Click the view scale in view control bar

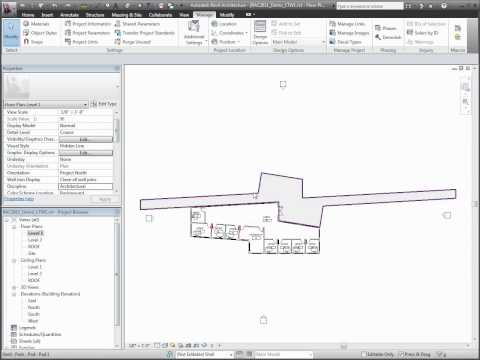coord(139,346)
